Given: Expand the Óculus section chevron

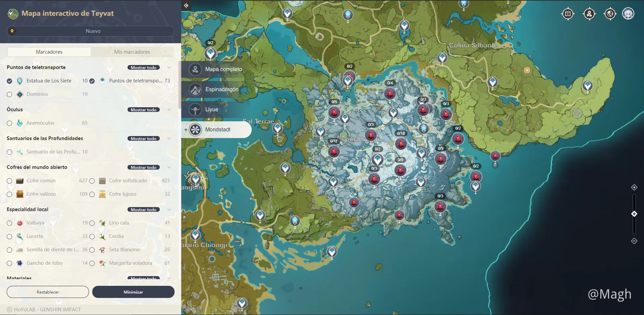Looking at the screenshot, I should (x=169, y=110).
